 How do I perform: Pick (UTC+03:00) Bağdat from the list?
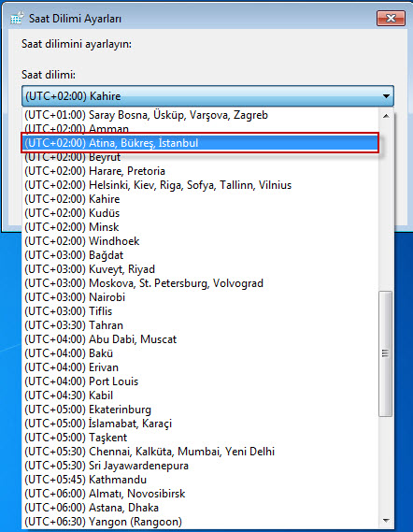point(200,255)
